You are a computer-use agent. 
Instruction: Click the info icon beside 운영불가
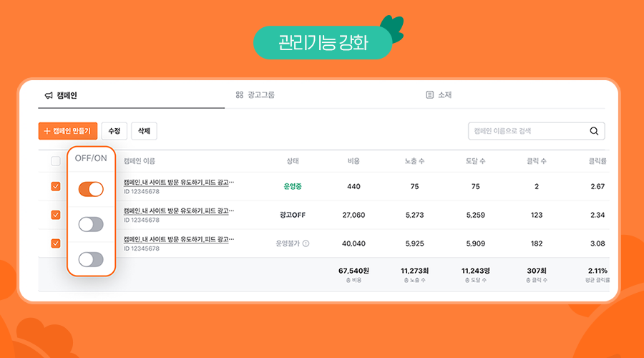[x=306, y=243]
